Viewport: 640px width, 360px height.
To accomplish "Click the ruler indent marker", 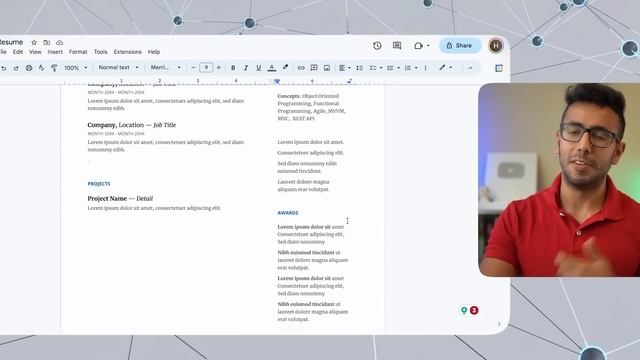I will click(277, 82).
